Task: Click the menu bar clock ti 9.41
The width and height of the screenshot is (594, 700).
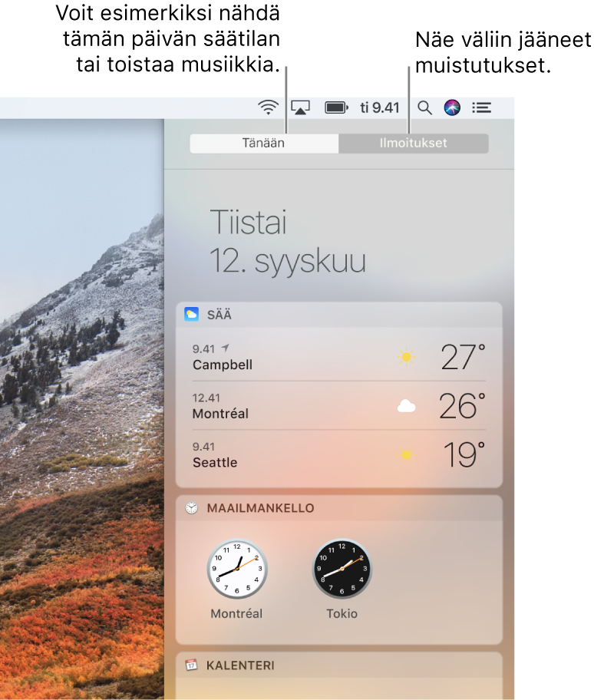Action: tap(380, 107)
